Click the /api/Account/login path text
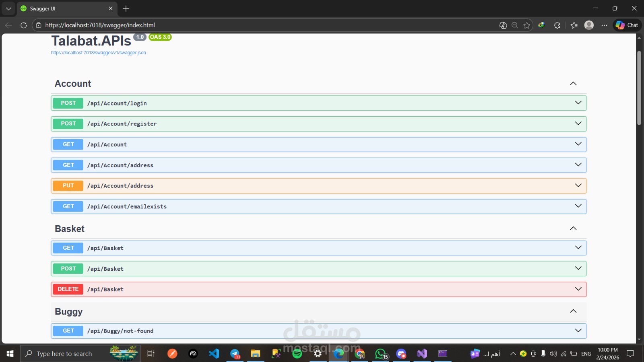Viewport: 644px width, 362px height. pyautogui.click(x=117, y=103)
